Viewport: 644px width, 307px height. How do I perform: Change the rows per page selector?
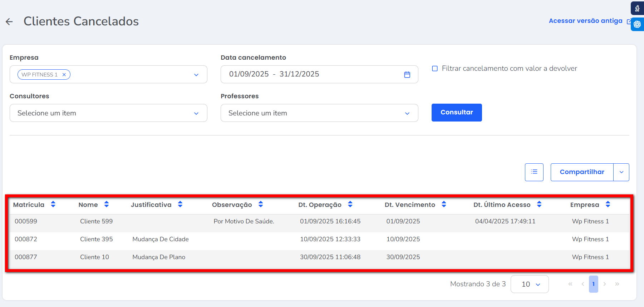[530, 284]
